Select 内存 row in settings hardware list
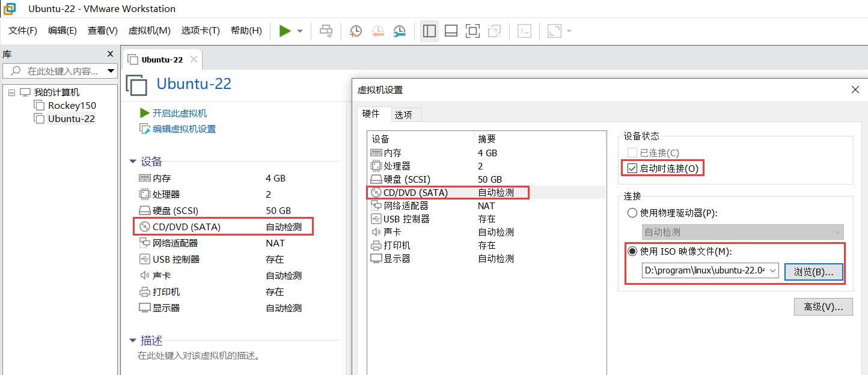The width and height of the screenshot is (868, 375). (x=486, y=153)
